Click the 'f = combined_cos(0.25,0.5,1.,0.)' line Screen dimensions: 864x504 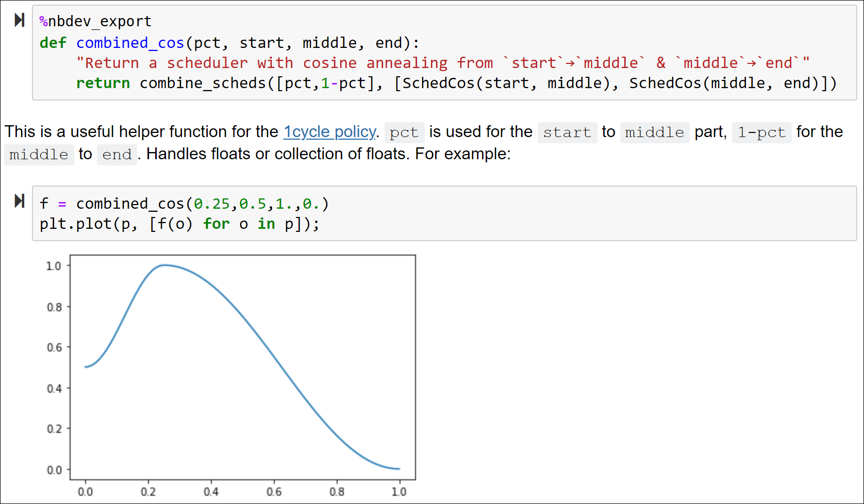coord(184,204)
